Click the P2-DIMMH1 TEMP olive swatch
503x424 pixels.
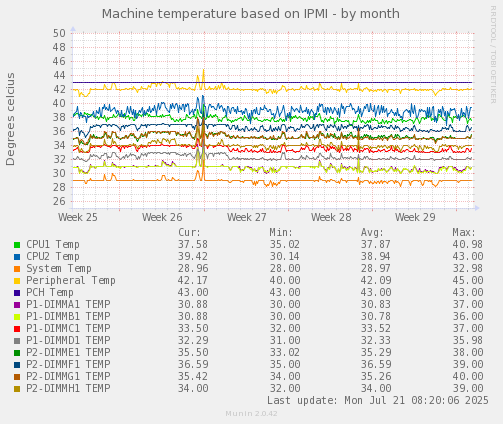17,389
